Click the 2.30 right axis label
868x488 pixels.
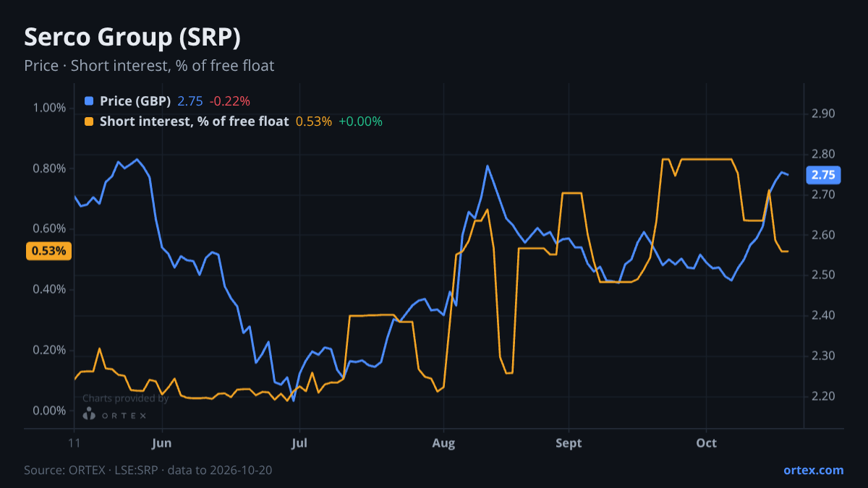(x=824, y=356)
